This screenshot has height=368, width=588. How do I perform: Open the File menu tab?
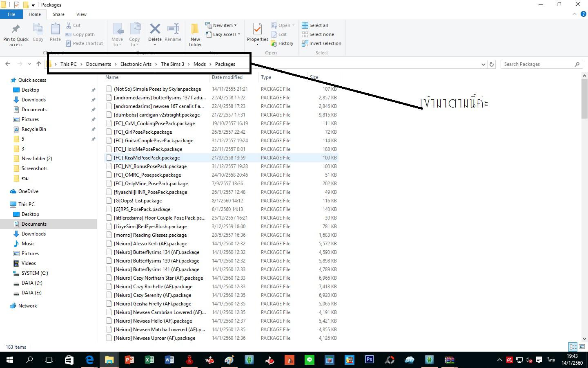pyautogui.click(x=11, y=14)
